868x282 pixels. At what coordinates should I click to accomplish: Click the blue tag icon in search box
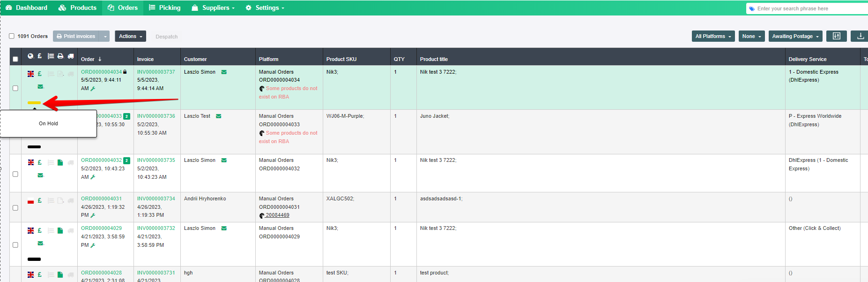click(x=752, y=8)
